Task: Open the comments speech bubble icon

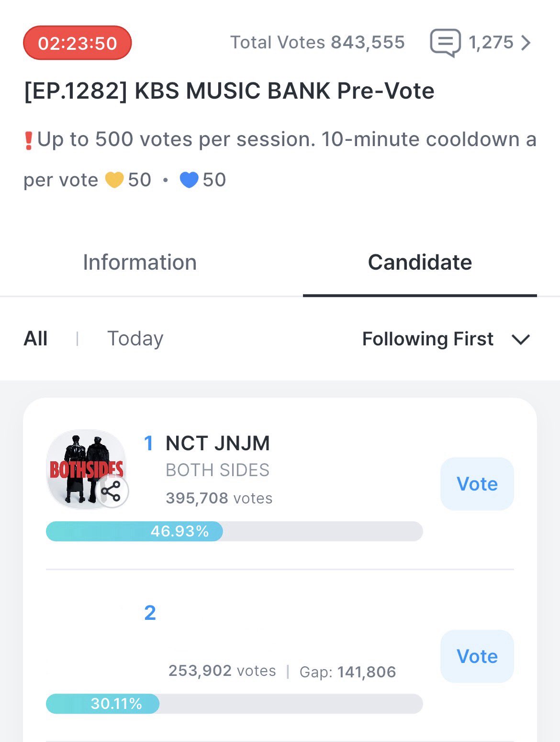Action: click(x=445, y=43)
